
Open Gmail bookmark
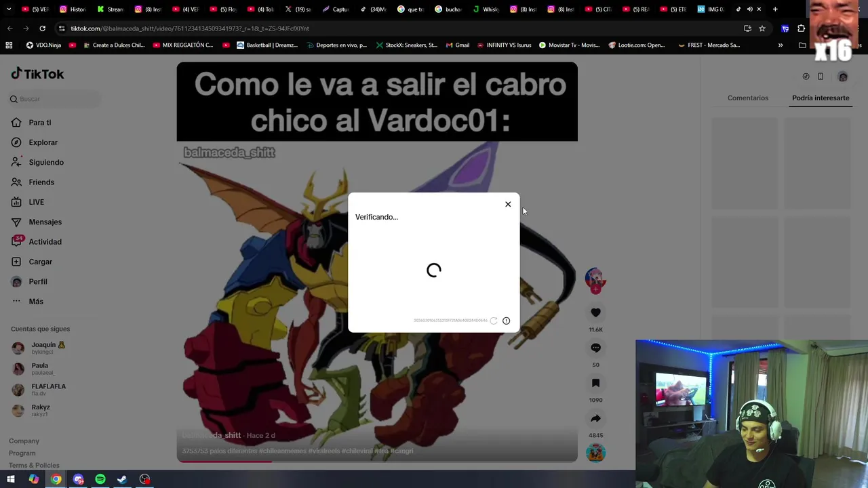[x=458, y=45]
